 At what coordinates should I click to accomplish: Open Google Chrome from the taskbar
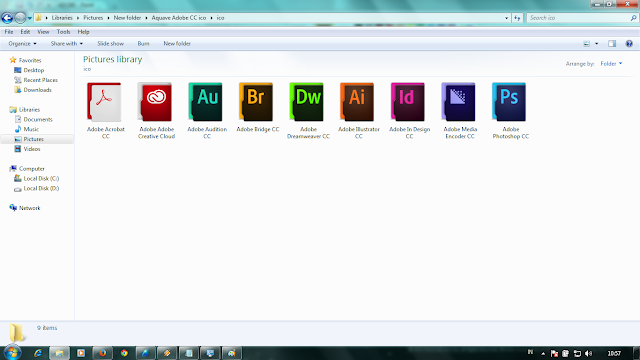[124, 353]
